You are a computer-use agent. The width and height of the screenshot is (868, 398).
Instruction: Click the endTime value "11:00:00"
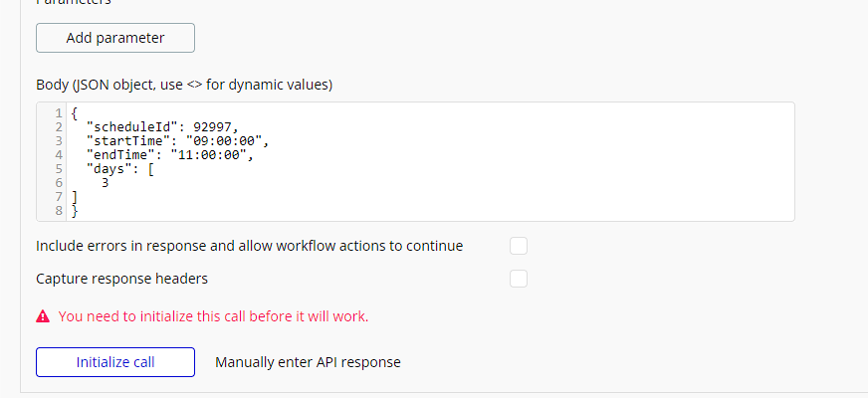tap(208, 155)
